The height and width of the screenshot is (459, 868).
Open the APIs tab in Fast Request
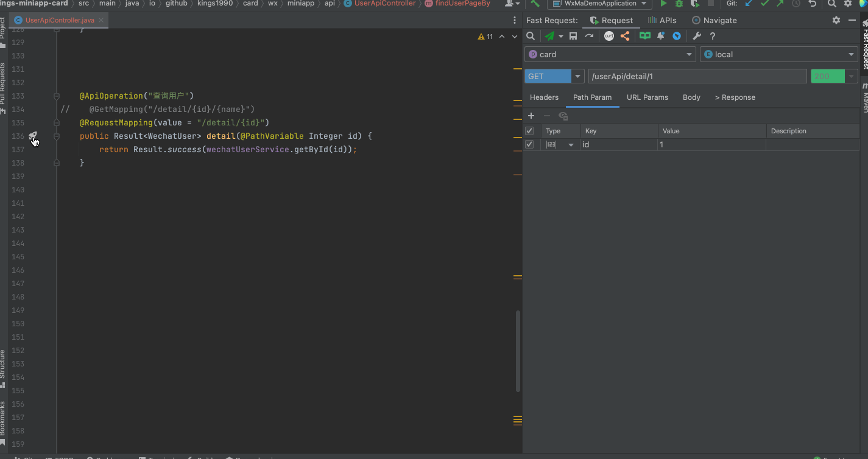[x=662, y=20]
